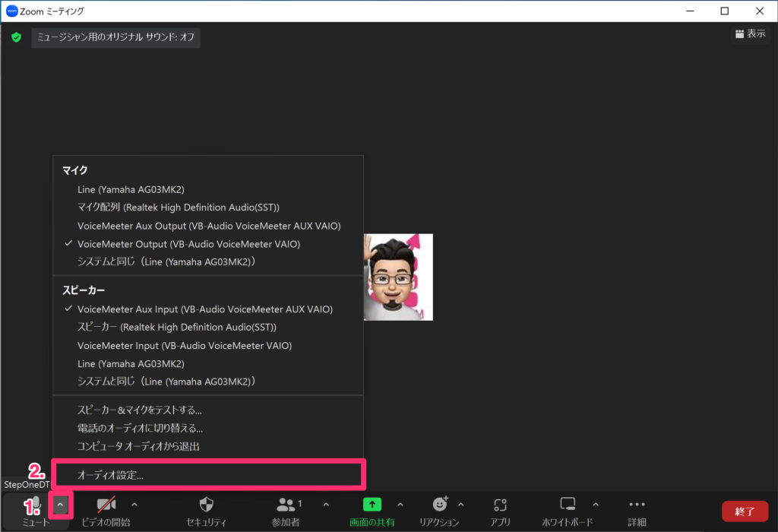Open the Whiteboard icon

coord(568,504)
